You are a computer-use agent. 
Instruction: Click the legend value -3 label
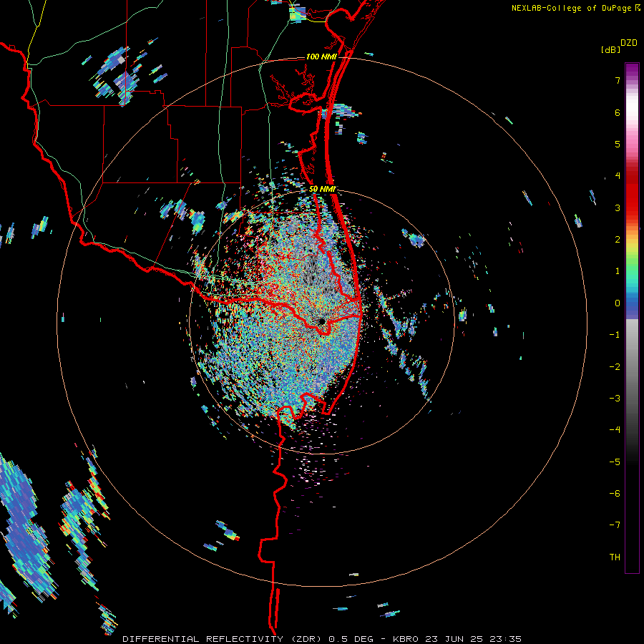click(x=615, y=399)
